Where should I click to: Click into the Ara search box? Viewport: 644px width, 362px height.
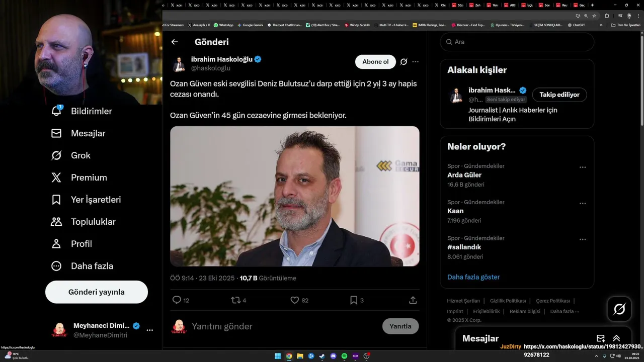[517, 42]
